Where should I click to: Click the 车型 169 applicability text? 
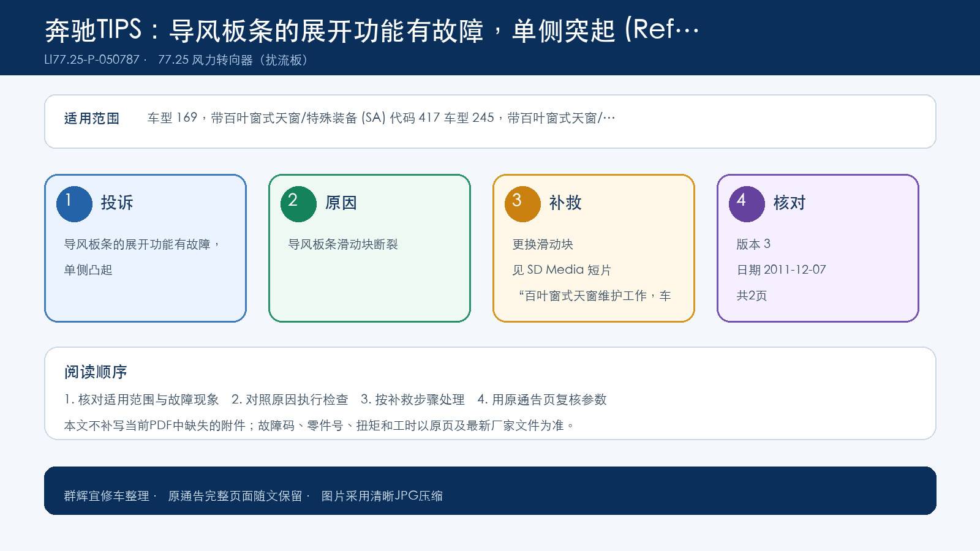click(381, 118)
